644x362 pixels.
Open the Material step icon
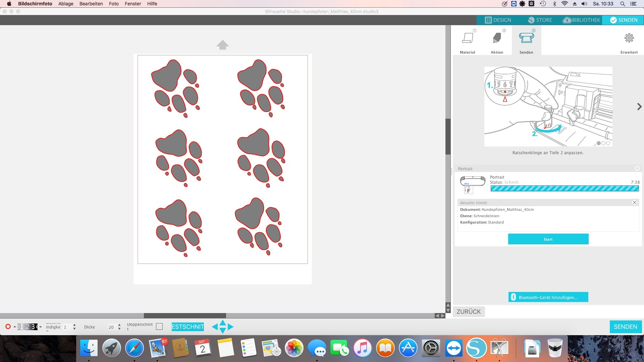468,38
